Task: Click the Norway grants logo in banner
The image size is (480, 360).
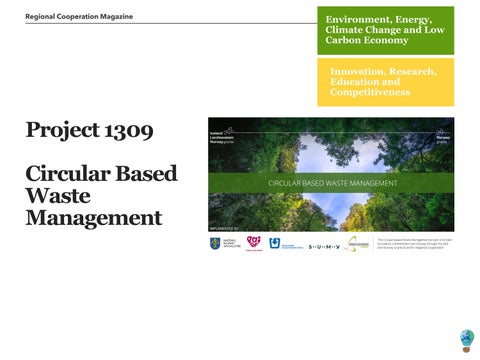Action: (x=443, y=137)
